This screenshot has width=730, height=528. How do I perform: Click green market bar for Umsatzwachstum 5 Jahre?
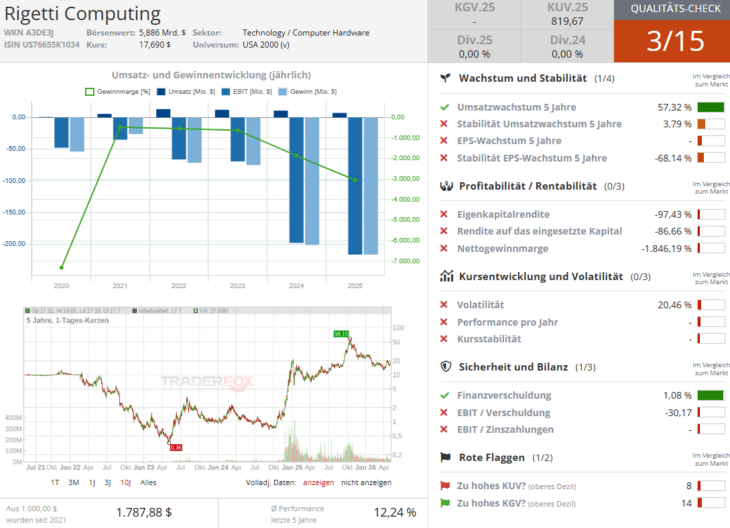tap(711, 107)
